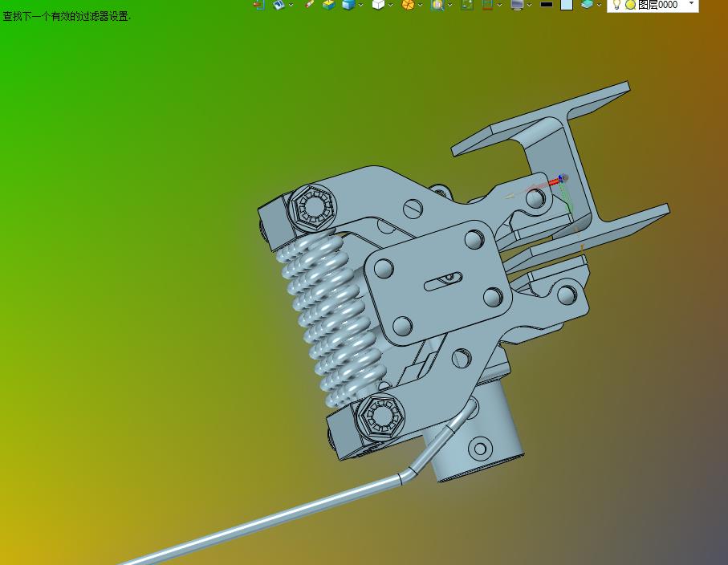Click the red coordinate triad origin
This screenshot has height=565, width=728.
coord(563,178)
